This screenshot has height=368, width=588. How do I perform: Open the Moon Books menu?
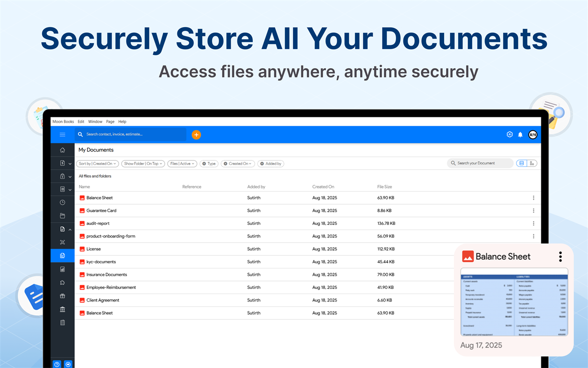point(63,122)
